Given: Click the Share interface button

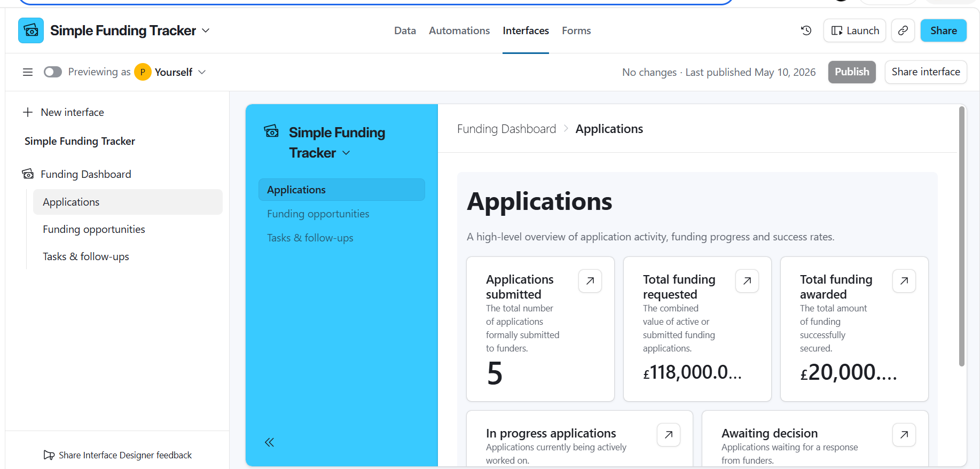Looking at the screenshot, I should (x=926, y=72).
